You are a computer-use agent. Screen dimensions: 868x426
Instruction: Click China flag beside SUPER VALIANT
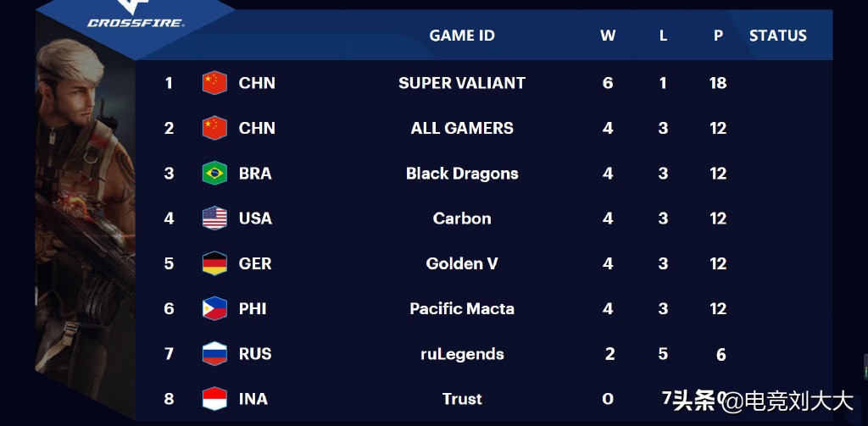214,83
